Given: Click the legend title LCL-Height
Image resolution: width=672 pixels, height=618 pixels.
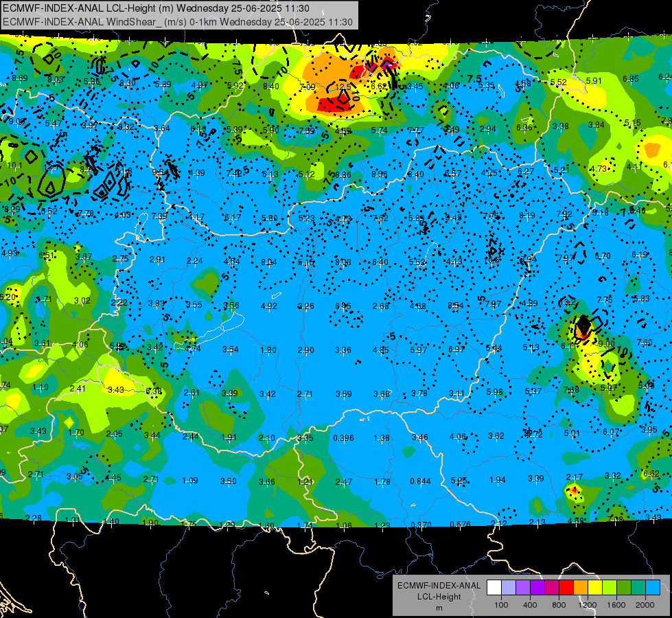Looking at the screenshot, I should (x=439, y=597).
